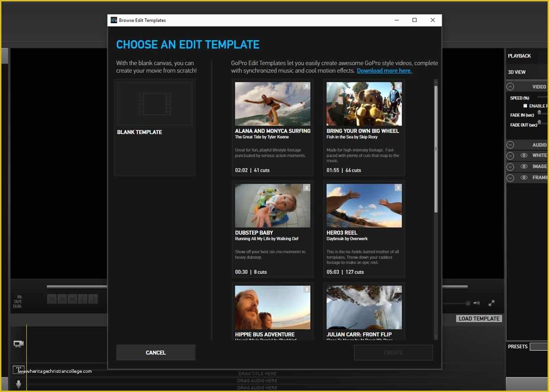Expand the WHITE section chevron
549x392 pixels.
click(510, 156)
